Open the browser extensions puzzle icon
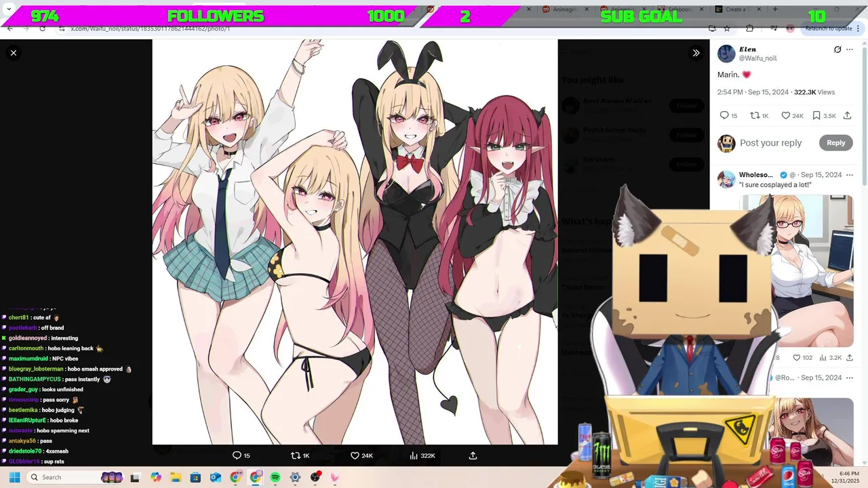The height and width of the screenshot is (488, 868). [x=749, y=28]
